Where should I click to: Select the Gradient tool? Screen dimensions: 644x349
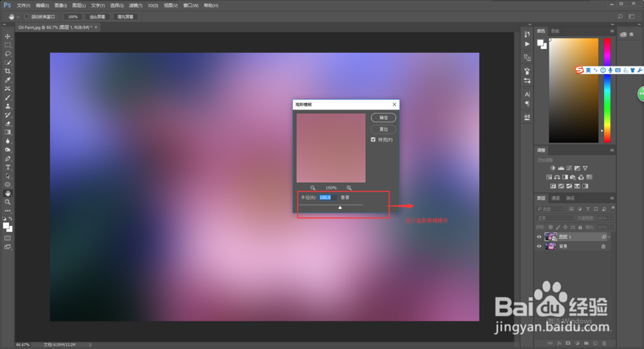pyautogui.click(x=7, y=132)
